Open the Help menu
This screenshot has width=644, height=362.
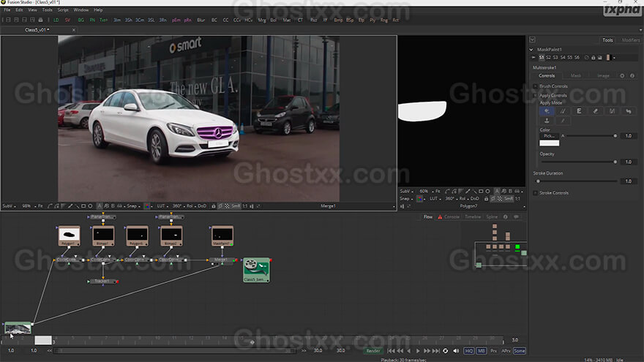coord(98,10)
